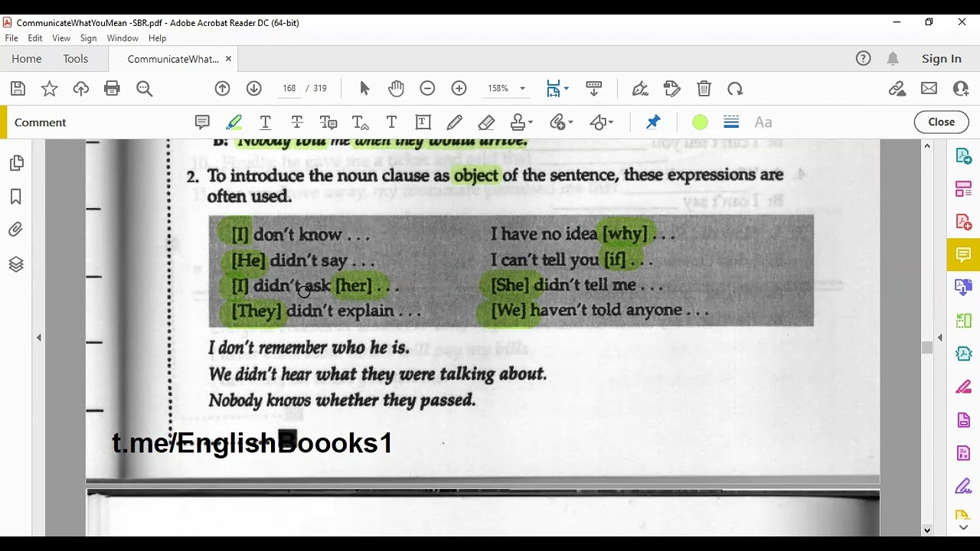Open the bookmarks panel

click(16, 197)
